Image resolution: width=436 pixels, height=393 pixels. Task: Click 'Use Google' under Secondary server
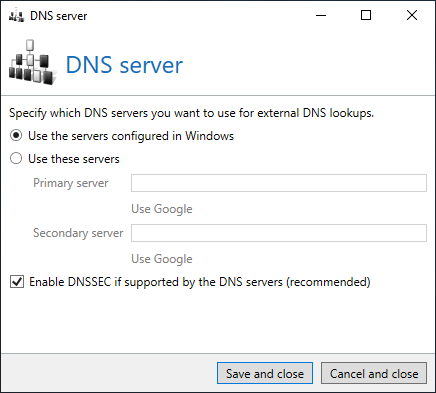tap(162, 259)
